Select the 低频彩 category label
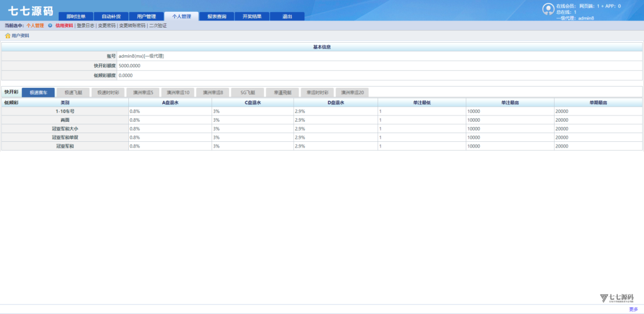 pyautogui.click(x=11, y=102)
